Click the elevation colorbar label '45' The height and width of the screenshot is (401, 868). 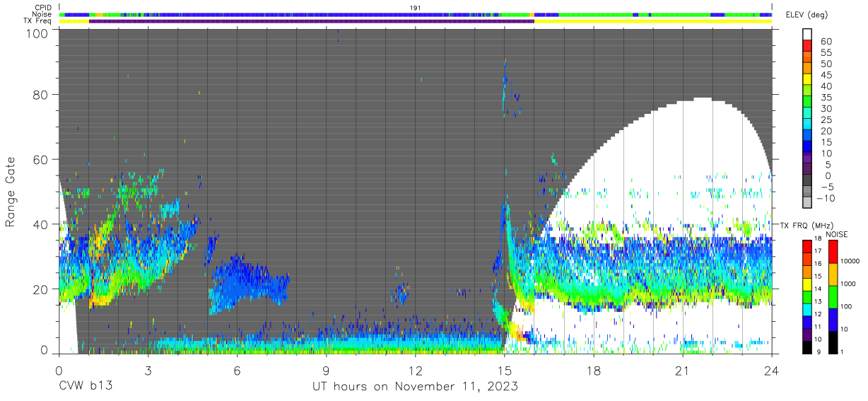(826, 76)
